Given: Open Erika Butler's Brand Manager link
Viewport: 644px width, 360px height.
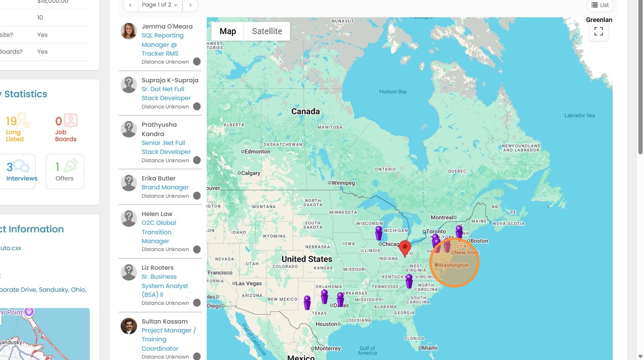Looking at the screenshot, I should pos(165,187).
